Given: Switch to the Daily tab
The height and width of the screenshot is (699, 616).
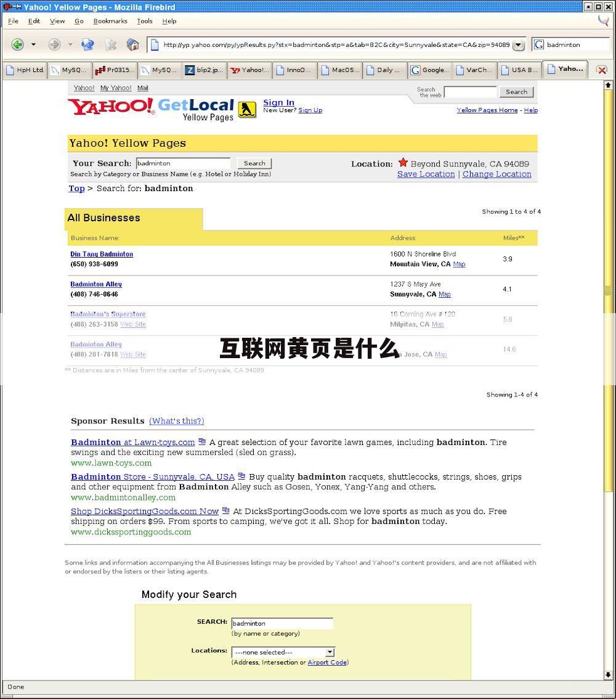Looking at the screenshot, I should [x=384, y=70].
